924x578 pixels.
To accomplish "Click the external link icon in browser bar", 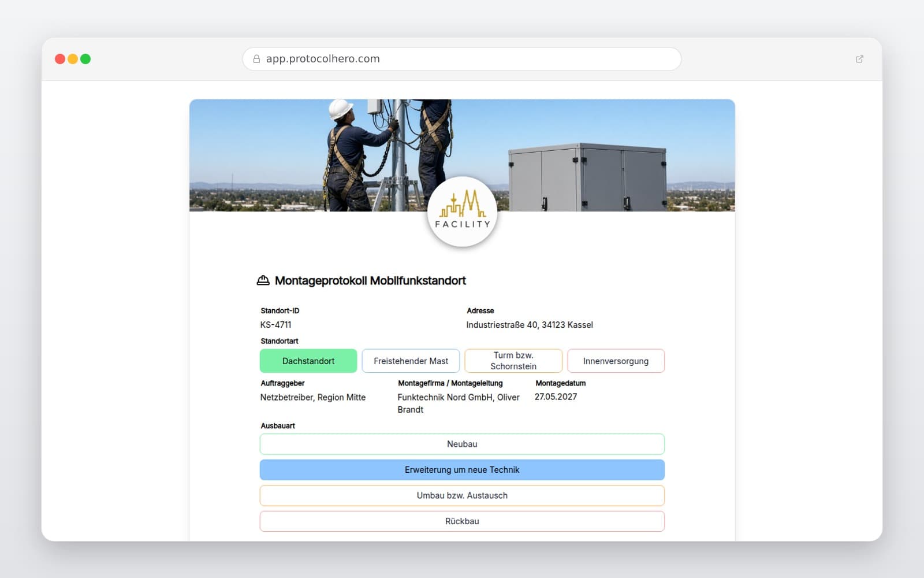I will 859,59.
